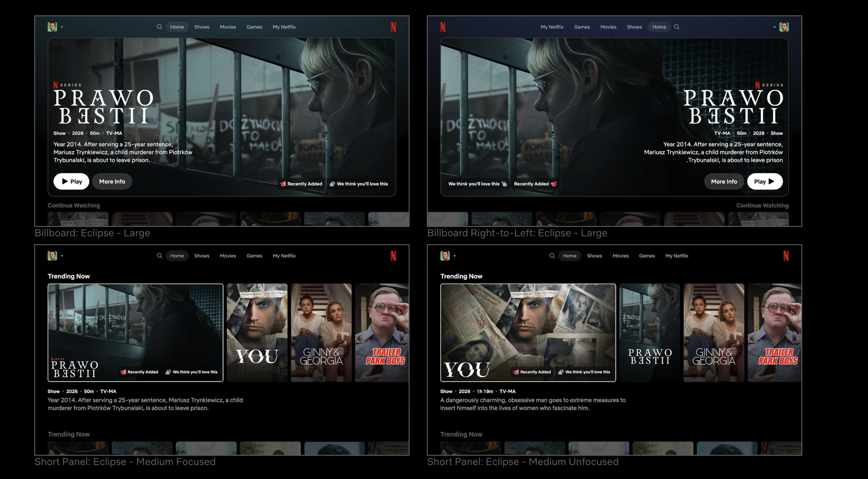Select Home tab in Short Panel Medium Unfocused
868x479 pixels.
point(569,256)
